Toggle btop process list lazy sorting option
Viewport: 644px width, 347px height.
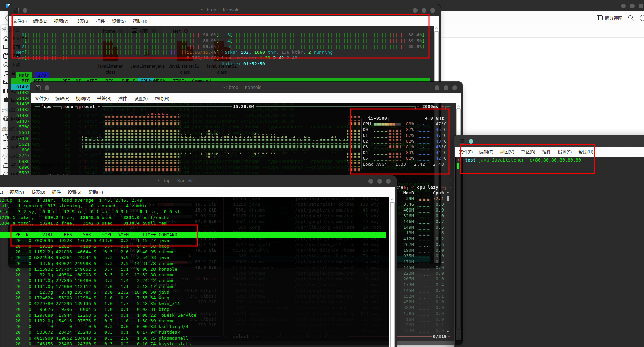coord(433,187)
